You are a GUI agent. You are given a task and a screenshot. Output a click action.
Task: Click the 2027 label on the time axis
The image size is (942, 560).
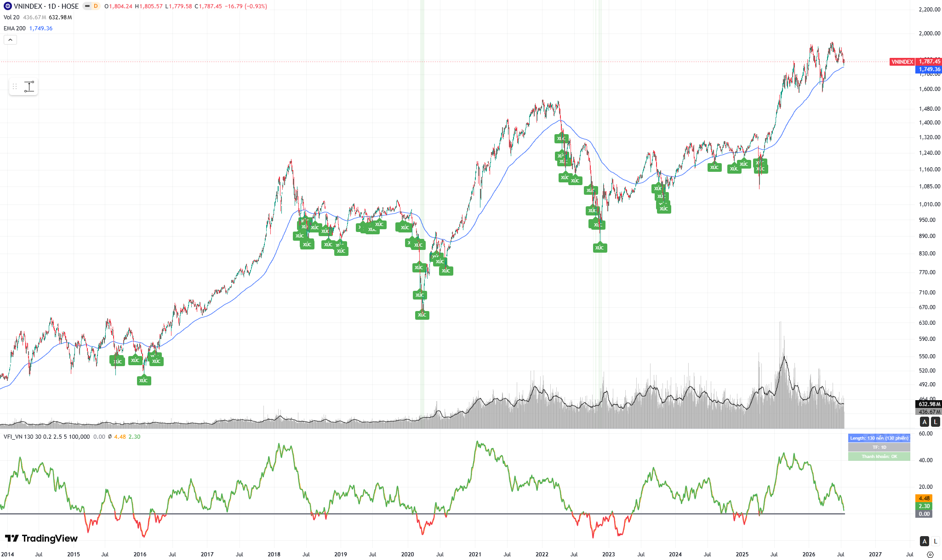pyautogui.click(x=875, y=554)
